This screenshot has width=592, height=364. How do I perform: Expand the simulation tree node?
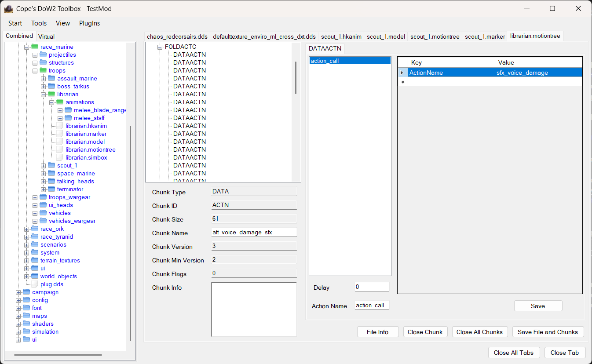(18, 331)
